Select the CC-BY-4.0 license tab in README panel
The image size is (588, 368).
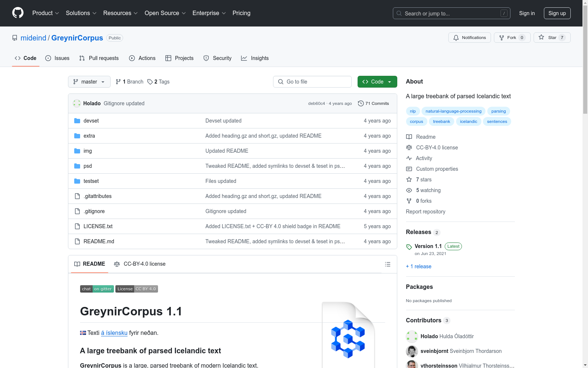coord(140,264)
